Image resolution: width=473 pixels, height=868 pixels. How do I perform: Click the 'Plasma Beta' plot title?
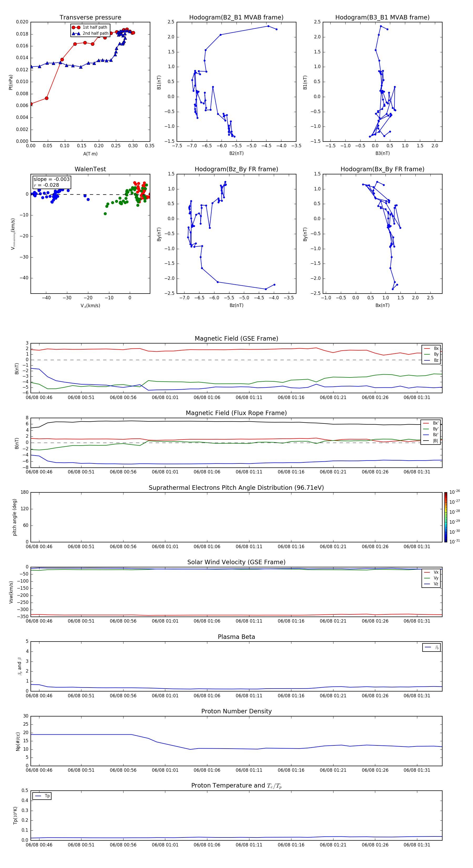pos(236,637)
